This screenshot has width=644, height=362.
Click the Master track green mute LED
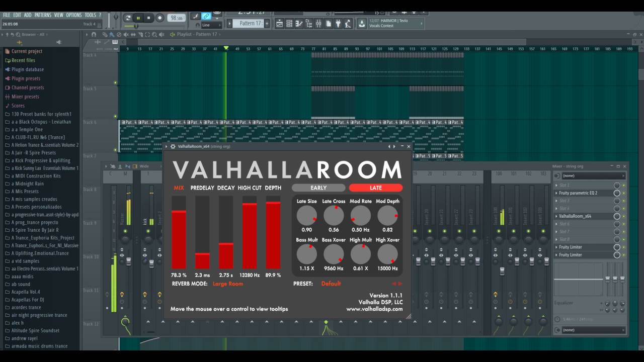click(125, 231)
